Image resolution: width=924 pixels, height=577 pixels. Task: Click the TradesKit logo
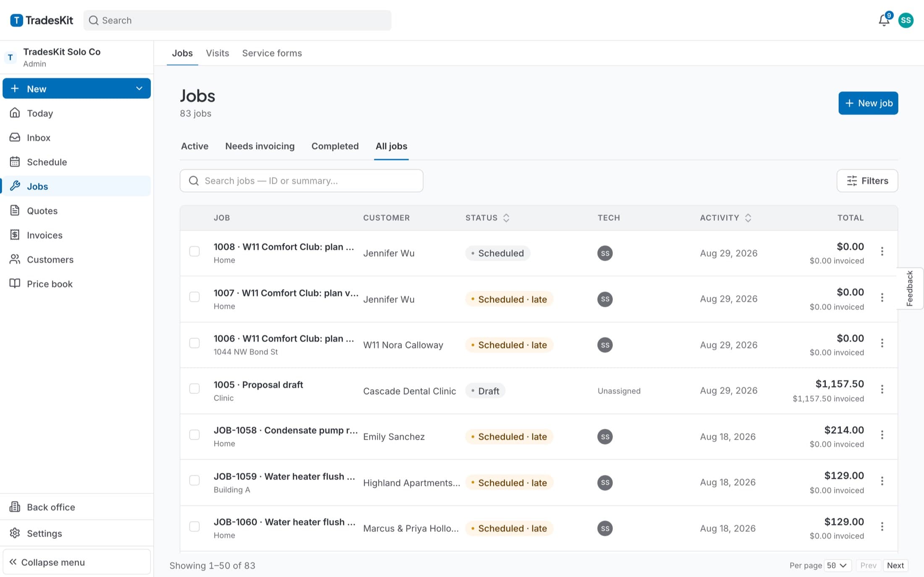coord(42,20)
